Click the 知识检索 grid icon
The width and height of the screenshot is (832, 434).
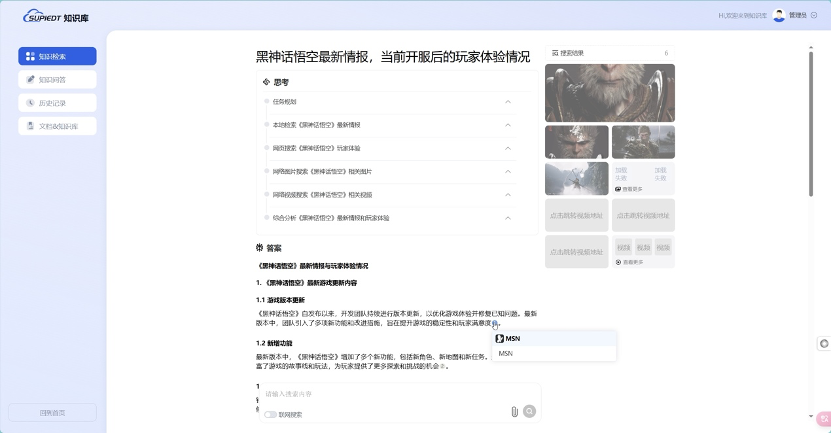[30, 56]
